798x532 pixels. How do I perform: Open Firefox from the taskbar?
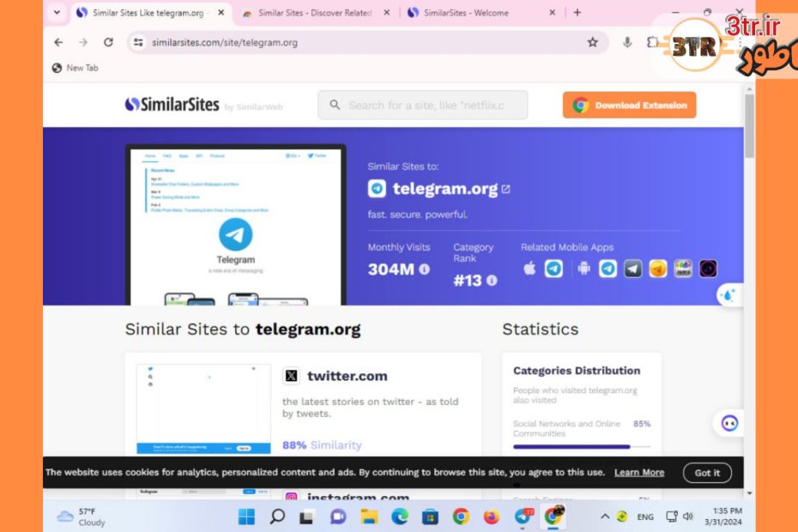[x=491, y=517]
